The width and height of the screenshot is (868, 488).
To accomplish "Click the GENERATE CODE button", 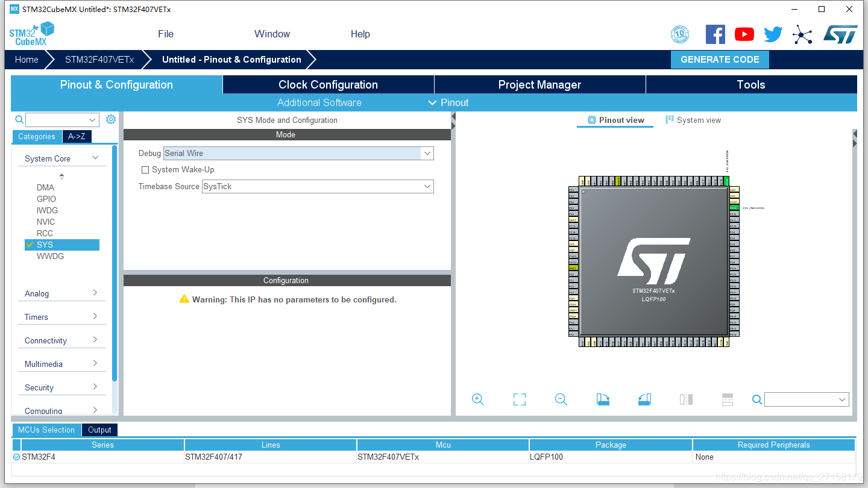I will pos(720,59).
